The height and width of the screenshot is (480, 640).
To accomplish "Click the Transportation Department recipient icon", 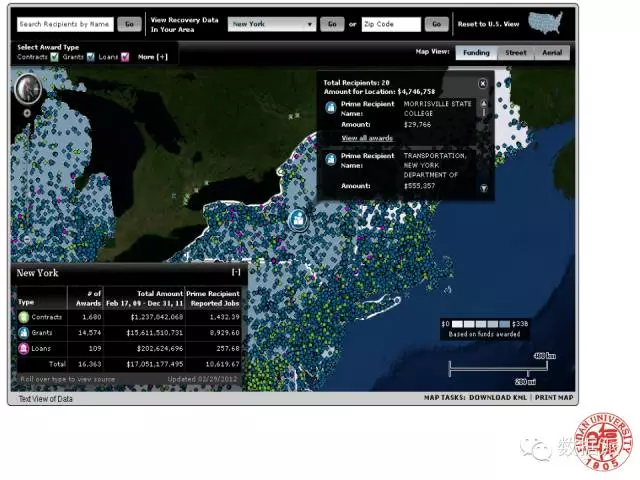I will (x=331, y=157).
